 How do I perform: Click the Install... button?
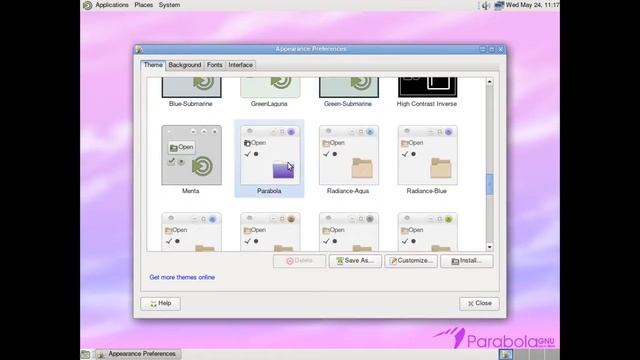click(467, 261)
